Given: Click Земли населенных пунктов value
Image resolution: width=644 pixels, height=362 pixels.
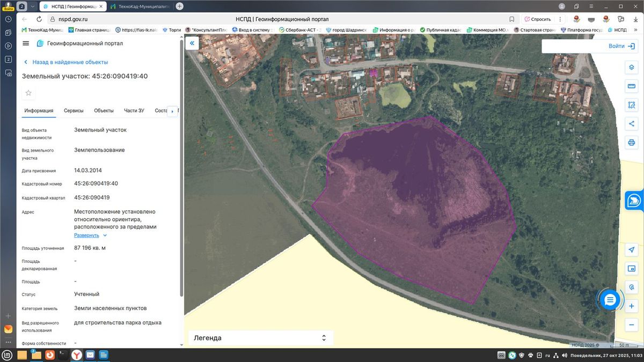Looking at the screenshot, I should pyautogui.click(x=111, y=308).
